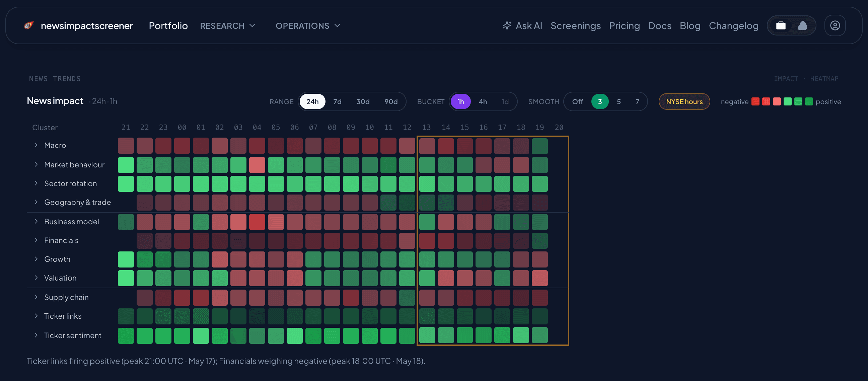Go to Screenings
Image resolution: width=868 pixels, height=381 pixels.
(575, 25)
